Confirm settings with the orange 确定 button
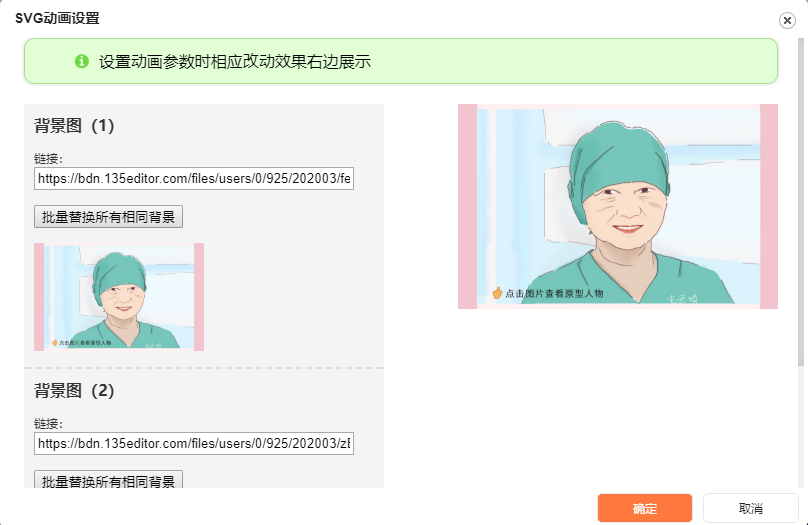Viewport: 808px width, 525px height. click(x=645, y=509)
